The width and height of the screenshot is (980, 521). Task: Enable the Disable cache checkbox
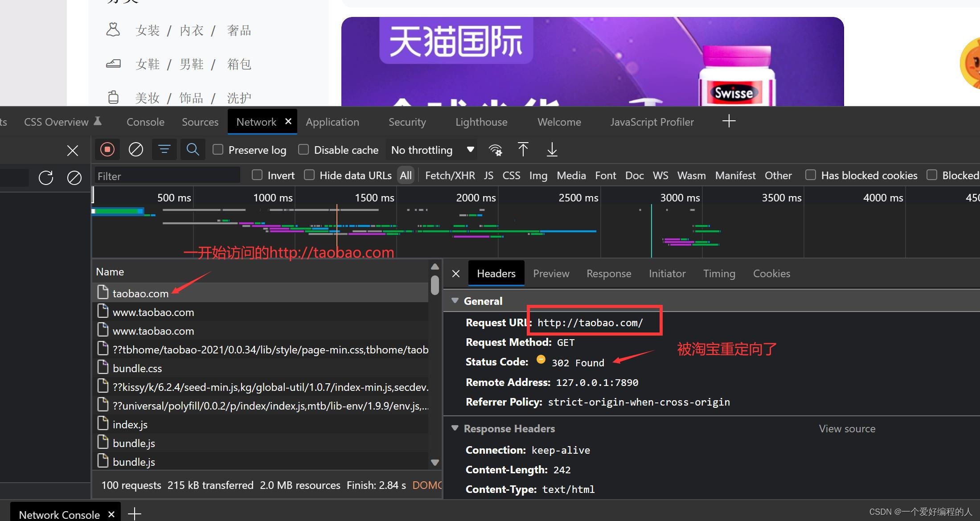(303, 149)
